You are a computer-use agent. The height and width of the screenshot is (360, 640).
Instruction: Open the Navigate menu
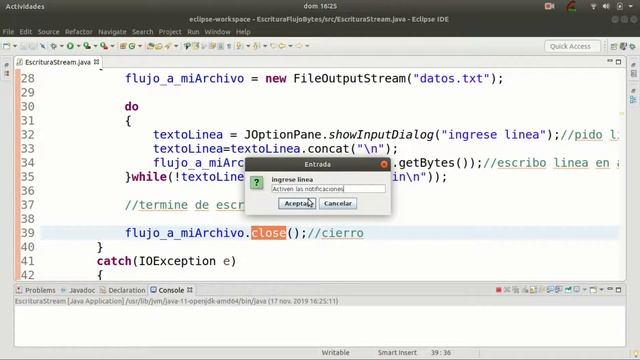point(112,31)
